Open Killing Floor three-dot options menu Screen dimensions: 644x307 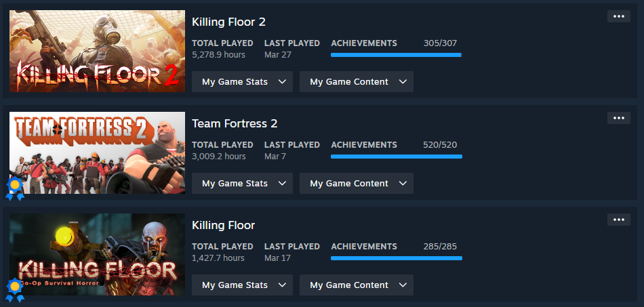coord(618,220)
